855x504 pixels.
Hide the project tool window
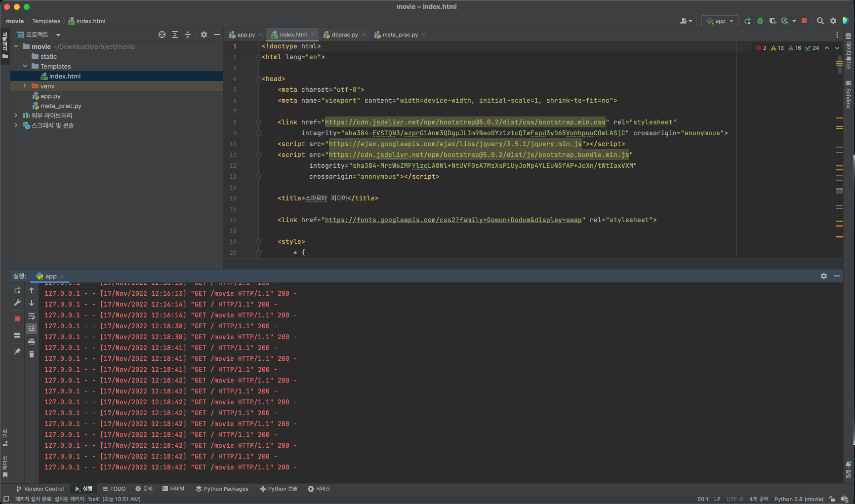click(217, 35)
